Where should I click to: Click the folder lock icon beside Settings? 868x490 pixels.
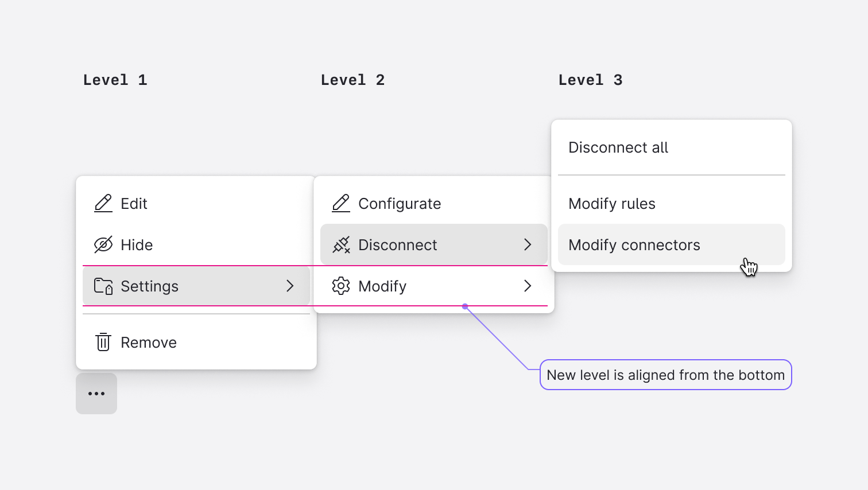(103, 286)
